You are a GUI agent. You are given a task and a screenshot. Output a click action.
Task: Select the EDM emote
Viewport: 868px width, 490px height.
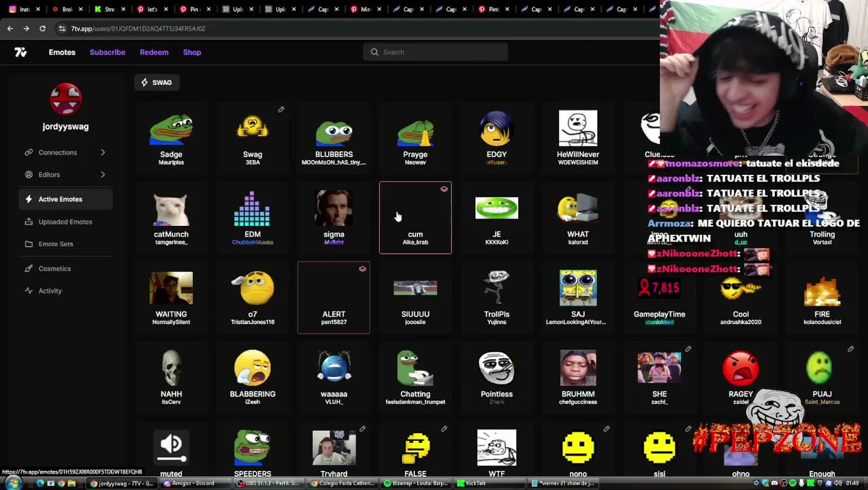[x=253, y=218]
